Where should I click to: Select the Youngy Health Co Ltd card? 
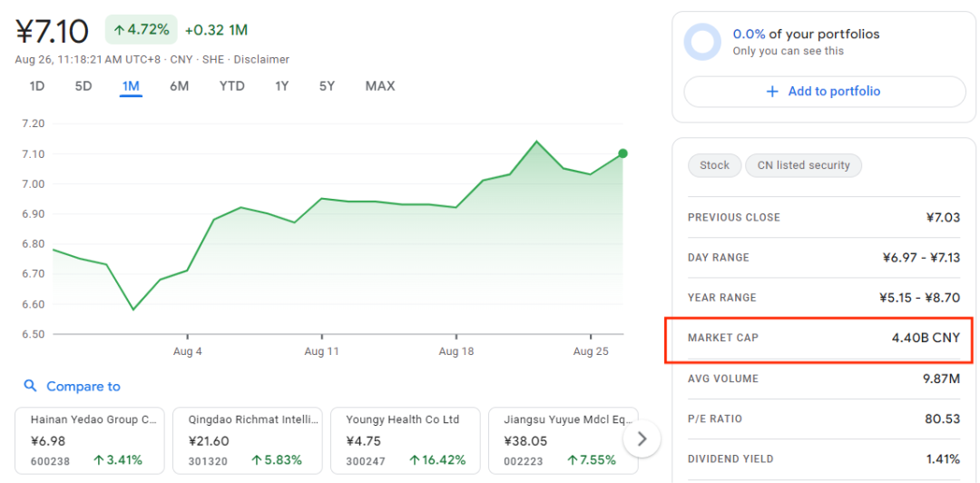click(405, 439)
